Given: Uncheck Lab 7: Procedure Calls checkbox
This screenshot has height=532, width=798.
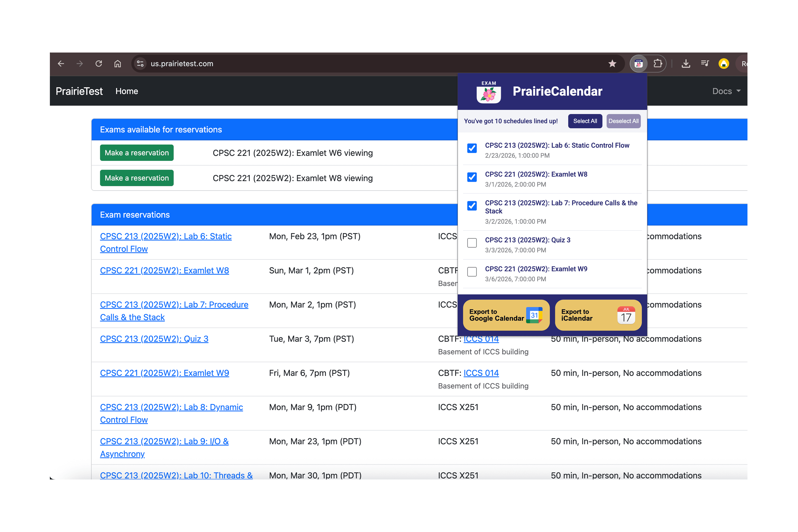Looking at the screenshot, I should click(x=472, y=206).
